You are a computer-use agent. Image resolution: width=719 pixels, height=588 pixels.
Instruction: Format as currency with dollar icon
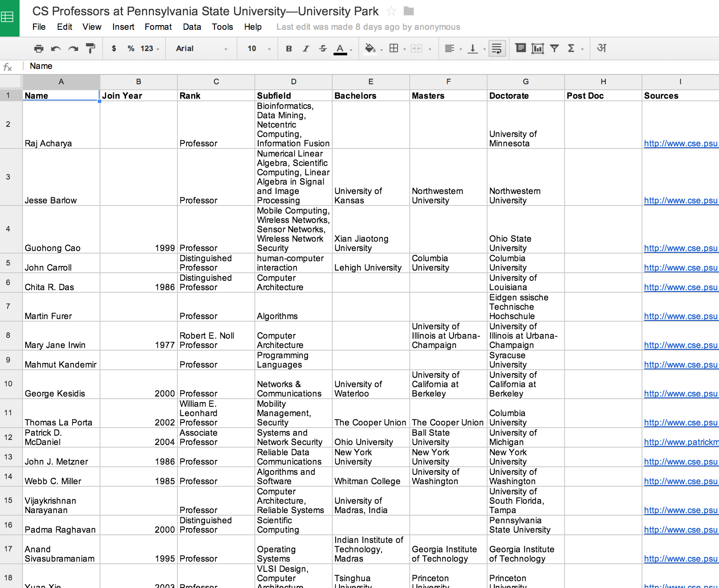coord(114,49)
